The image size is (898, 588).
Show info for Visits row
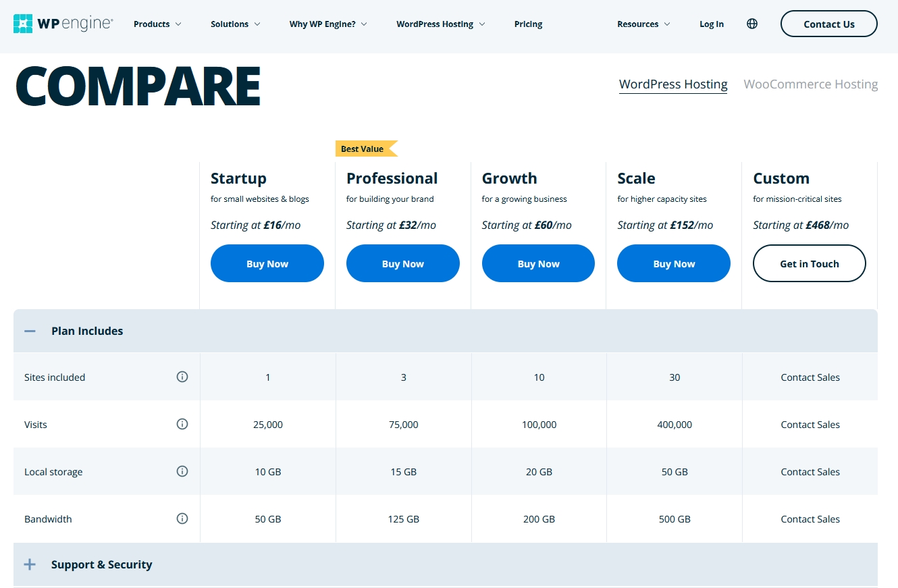pos(182,424)
